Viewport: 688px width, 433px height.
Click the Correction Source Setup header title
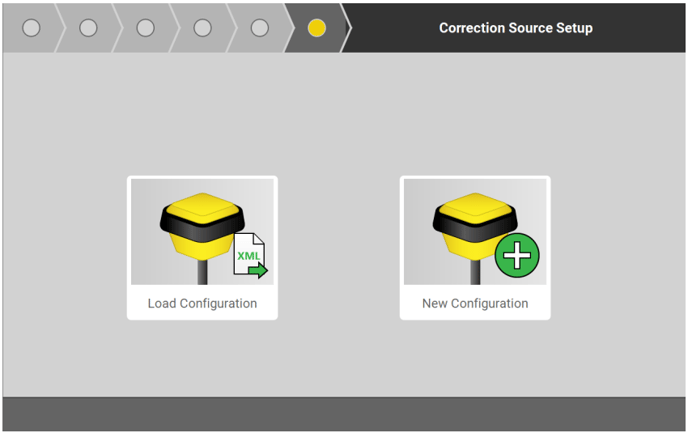515,28
